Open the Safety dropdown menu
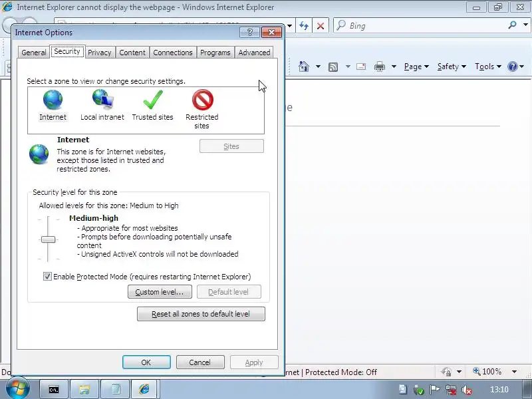 pyautogui.click(x=452, y=66)
